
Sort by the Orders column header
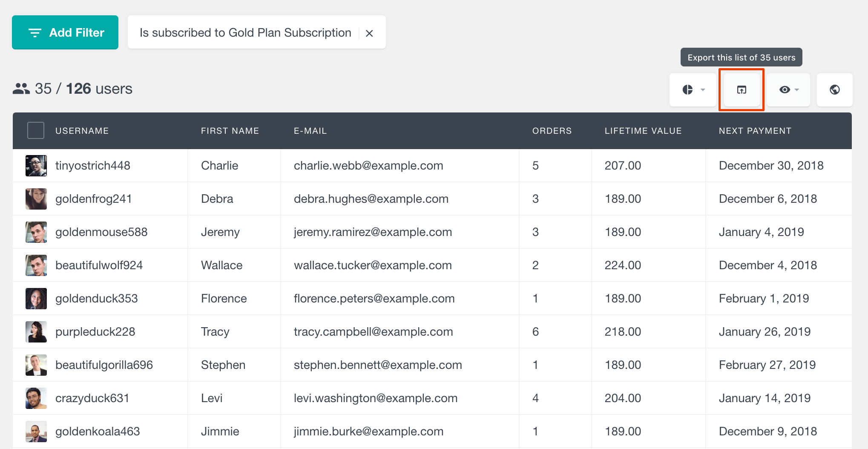(x=552, y=131)
